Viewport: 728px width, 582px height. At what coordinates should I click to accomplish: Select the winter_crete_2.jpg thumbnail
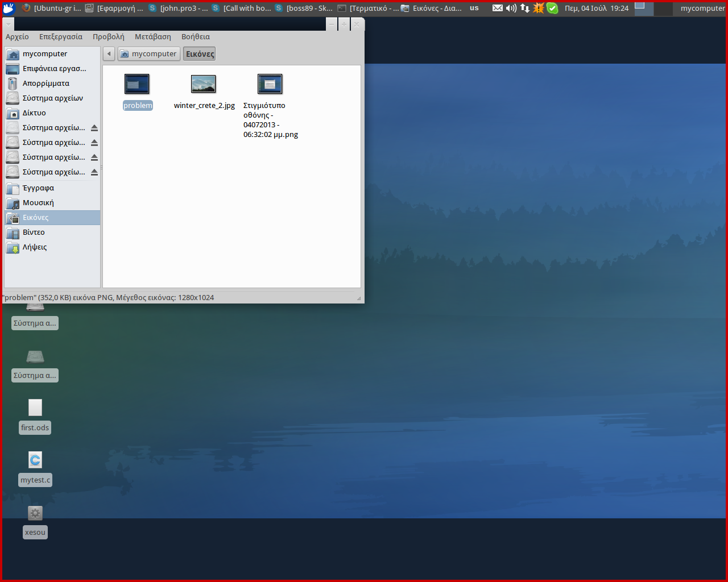[204, 84]
